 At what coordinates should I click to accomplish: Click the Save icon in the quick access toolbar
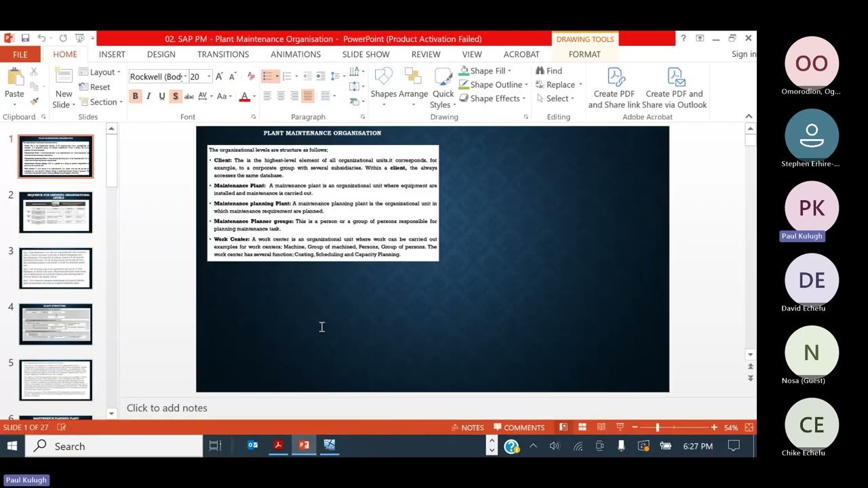coord(25,39)
